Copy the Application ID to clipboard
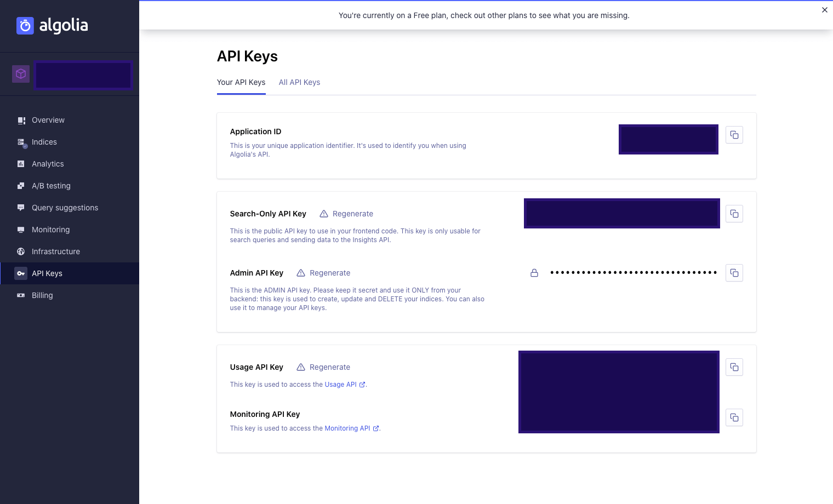Image resolution: width=833 pixels, height=504 pixels. click(x=734, y=135)
